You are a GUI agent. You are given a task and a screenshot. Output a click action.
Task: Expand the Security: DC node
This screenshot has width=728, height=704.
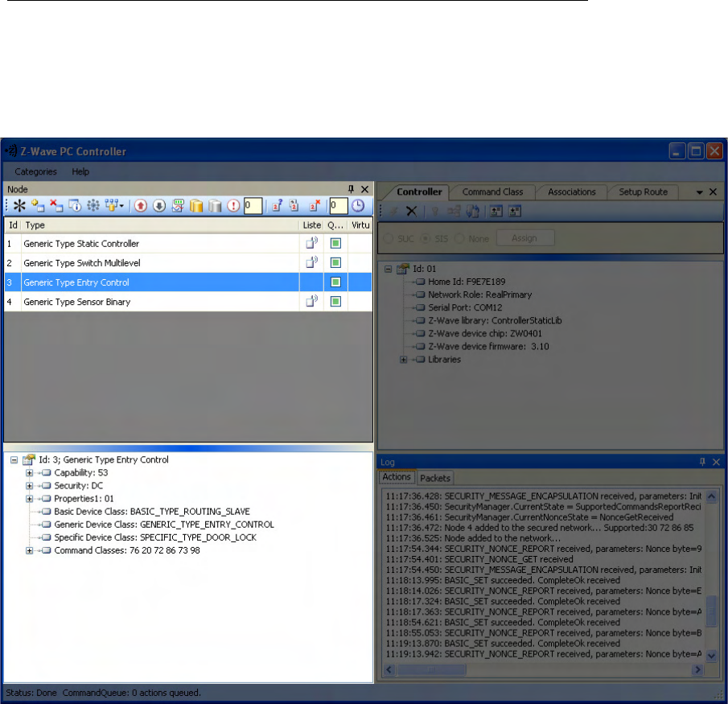point(29,486)
